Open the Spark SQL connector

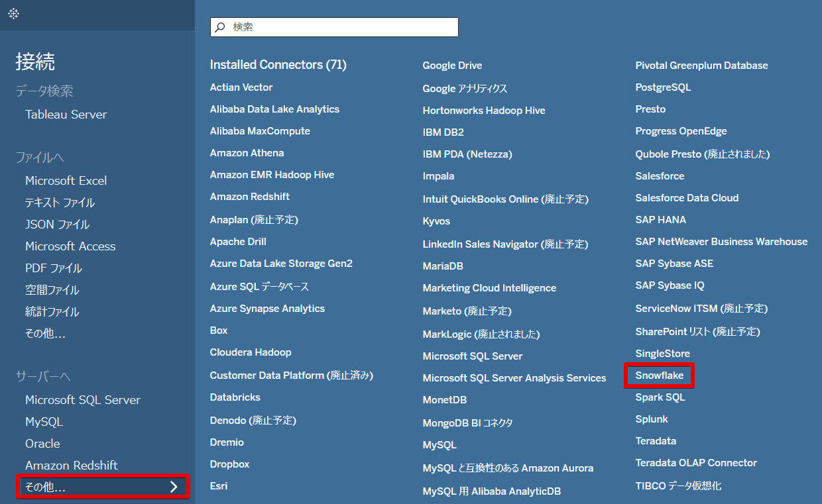click(660, 397)
